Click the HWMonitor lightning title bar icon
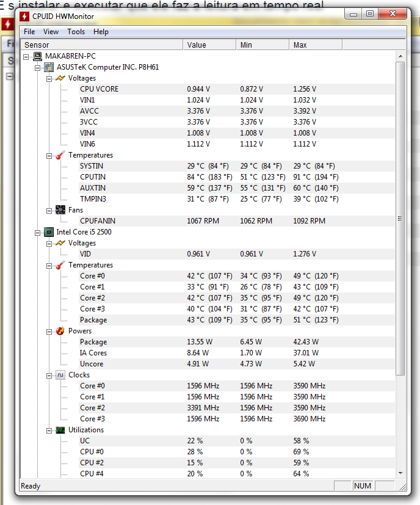 [x=24, y=16]
